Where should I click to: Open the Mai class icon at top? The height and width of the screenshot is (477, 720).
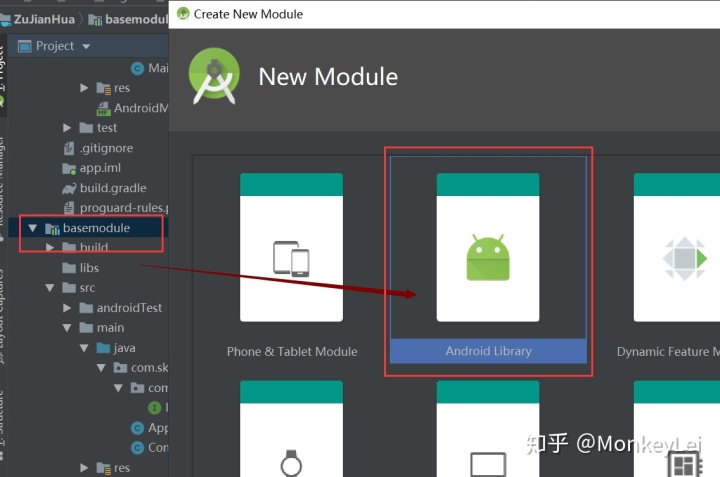coord(137,68)
